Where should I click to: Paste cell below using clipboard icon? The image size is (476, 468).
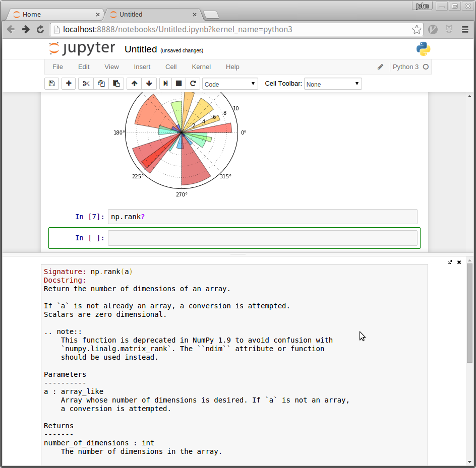point(116,84)
